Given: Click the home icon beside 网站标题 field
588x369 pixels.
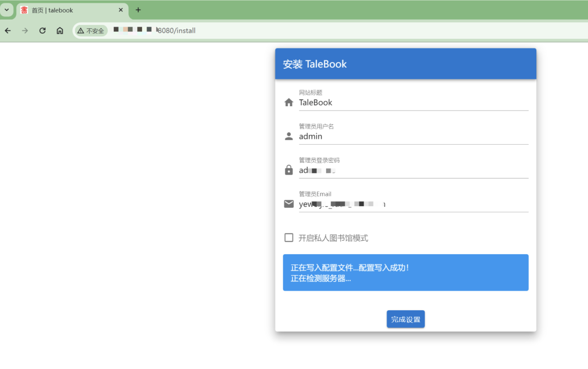Looking at the screenshot, I should tap(289, 102).
